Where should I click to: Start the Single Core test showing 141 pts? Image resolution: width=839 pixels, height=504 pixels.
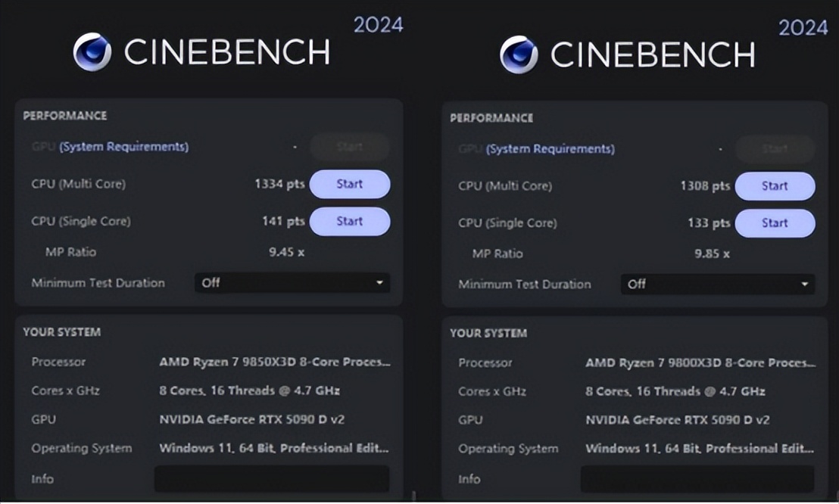[x=349, y=221]
